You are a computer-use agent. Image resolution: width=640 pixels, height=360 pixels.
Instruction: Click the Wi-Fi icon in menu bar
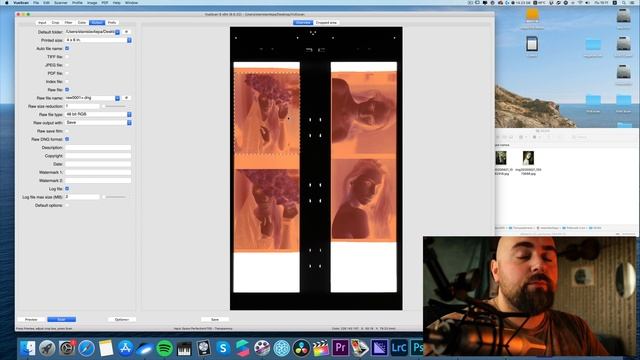tap(580, 2)
